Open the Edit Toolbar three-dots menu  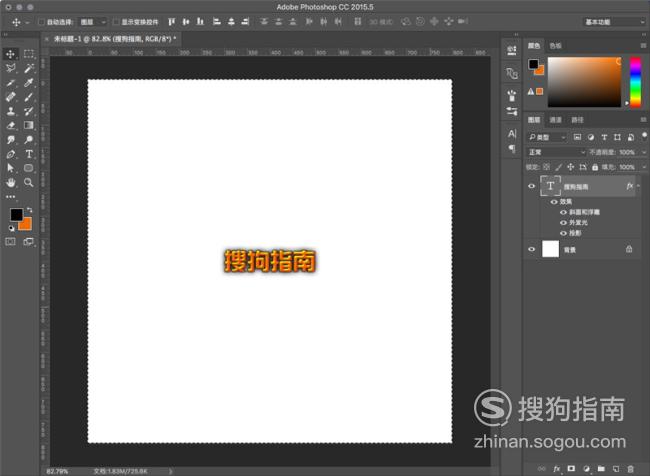[11, 197]
